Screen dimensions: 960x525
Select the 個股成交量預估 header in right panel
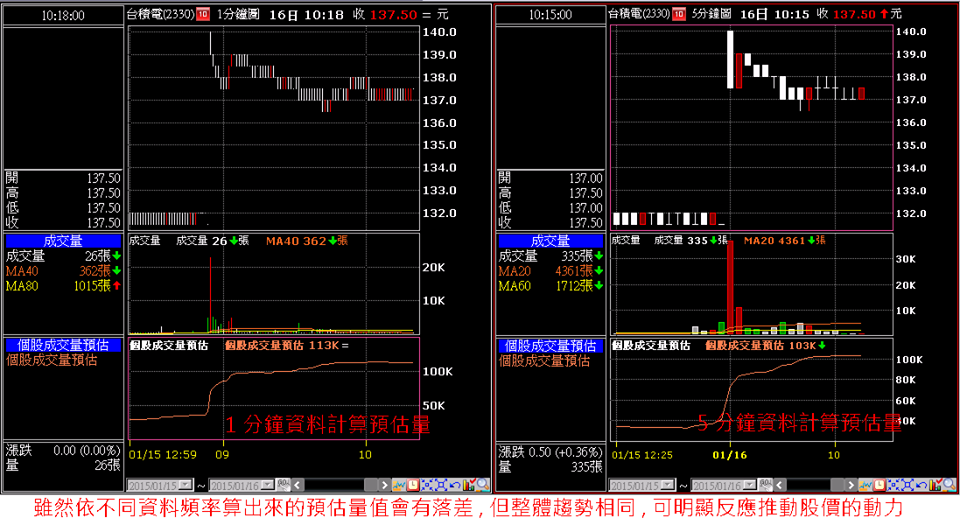(550, 346)
